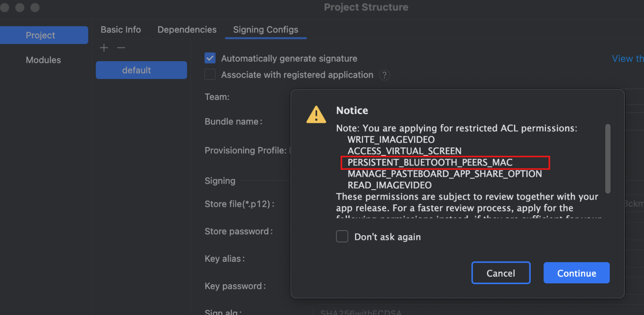The width and height of the screenshot is (644, 315).
Task: Continue past the ACL permissions notice
Action: [x=576, y=273]
